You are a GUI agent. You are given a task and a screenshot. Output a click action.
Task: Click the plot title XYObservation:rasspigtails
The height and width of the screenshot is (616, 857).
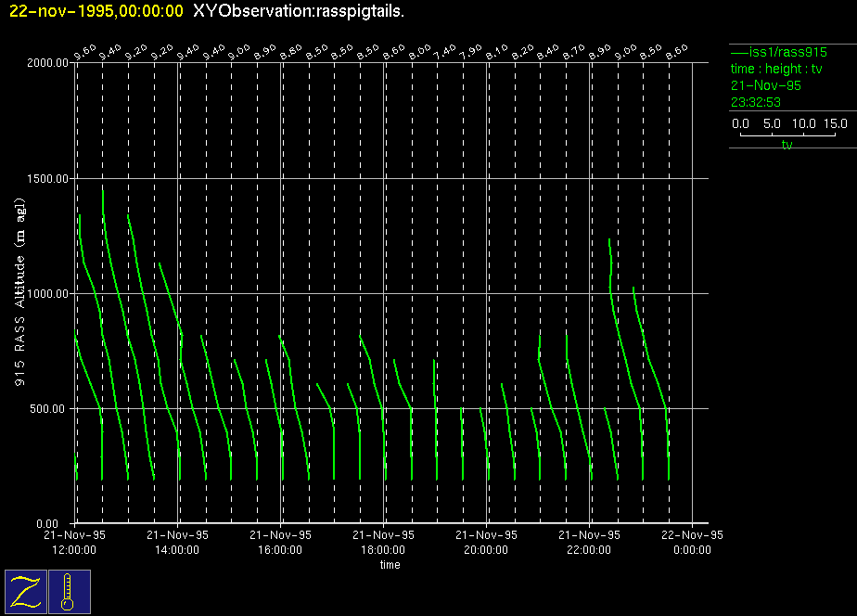coord(298,10)
